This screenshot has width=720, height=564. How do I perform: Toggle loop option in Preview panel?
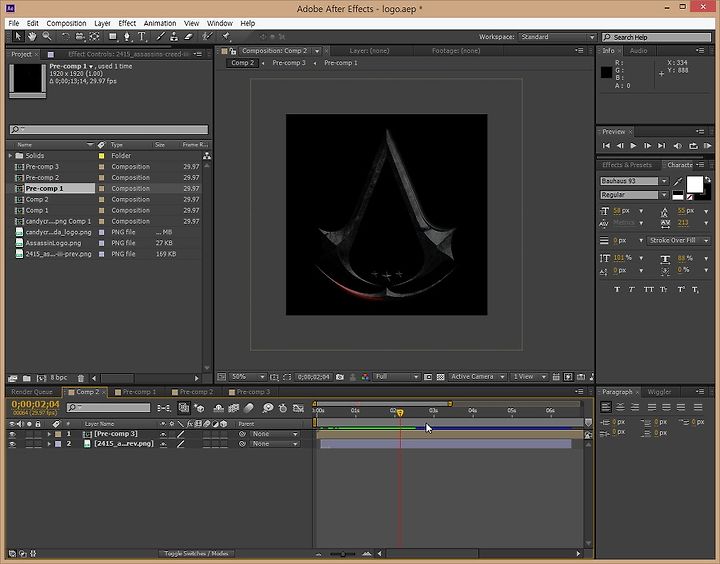tap(693, 146)
